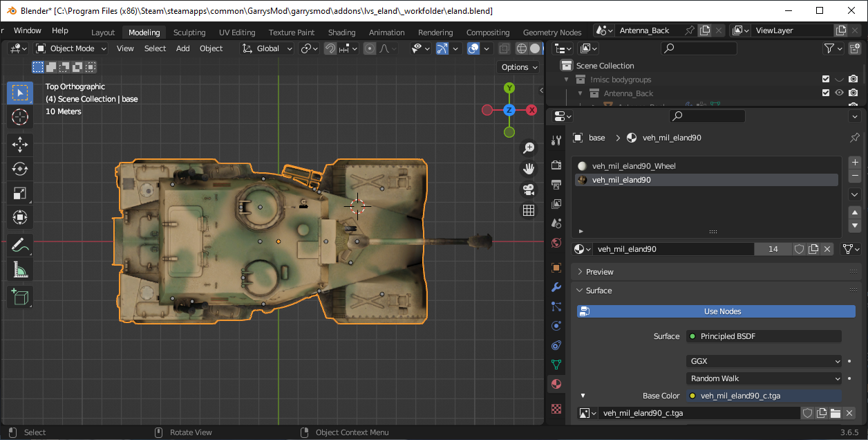Open the Object Mode dropdown
This screenshot has width=868, height=440.
71,48
